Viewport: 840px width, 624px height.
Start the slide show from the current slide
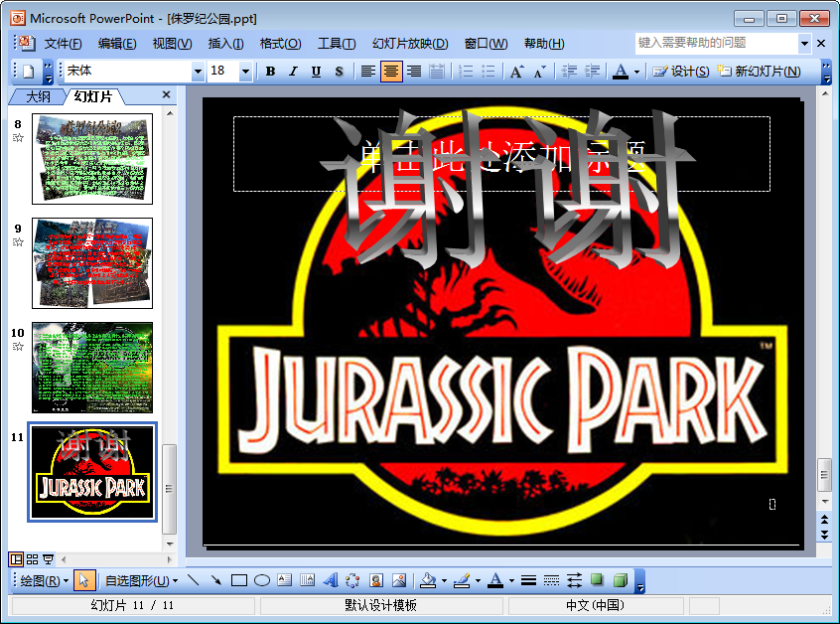pos(49,559)
